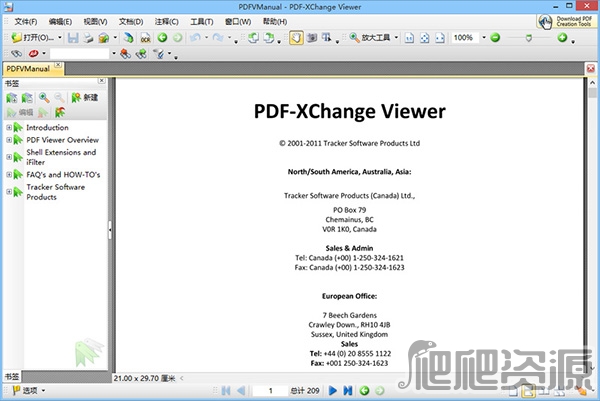Click the search text input field
This screenshot has width=600, height=401.
click(x=80, y=53)
